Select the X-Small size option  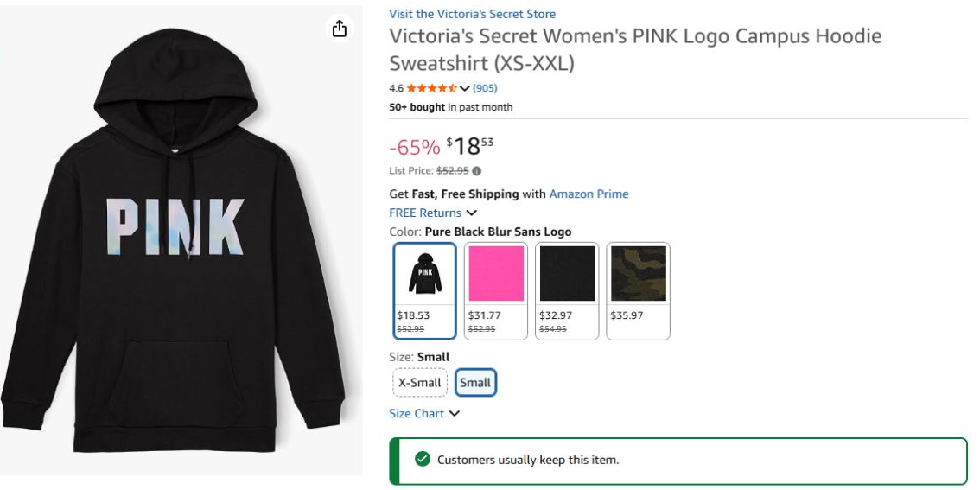click(x=420, y=383)
